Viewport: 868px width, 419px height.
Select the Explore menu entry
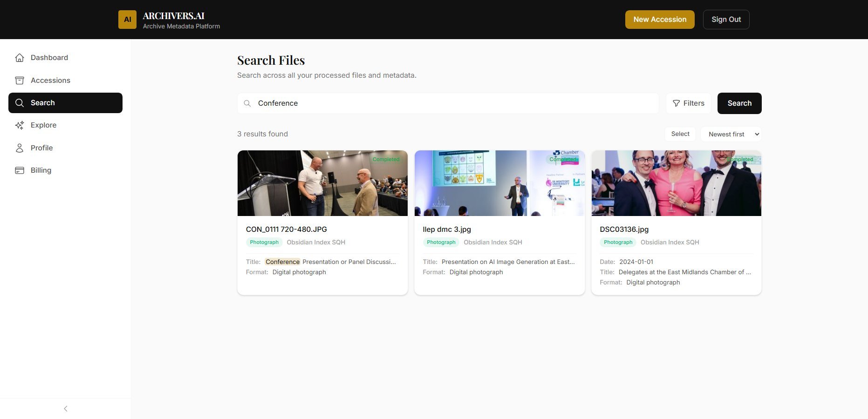(43, 125)
